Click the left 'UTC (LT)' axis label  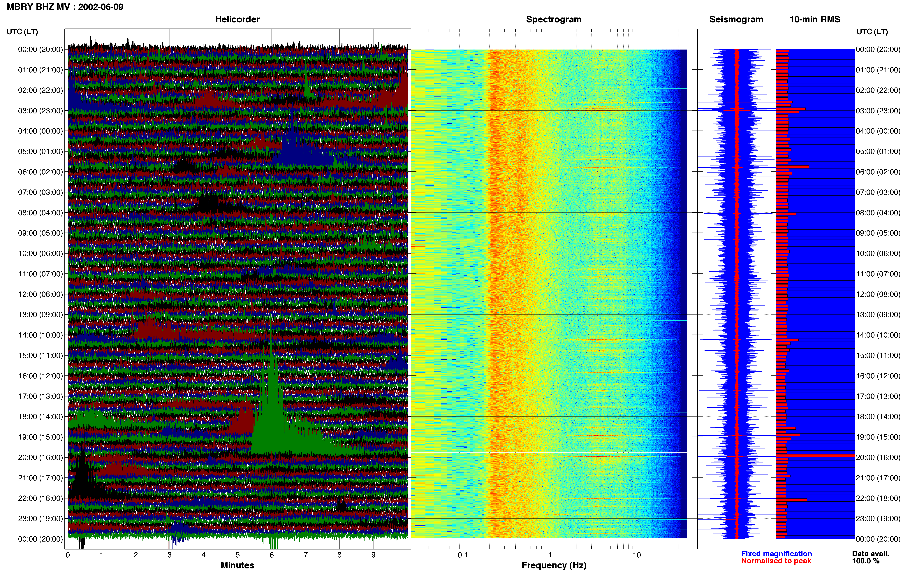22,32
